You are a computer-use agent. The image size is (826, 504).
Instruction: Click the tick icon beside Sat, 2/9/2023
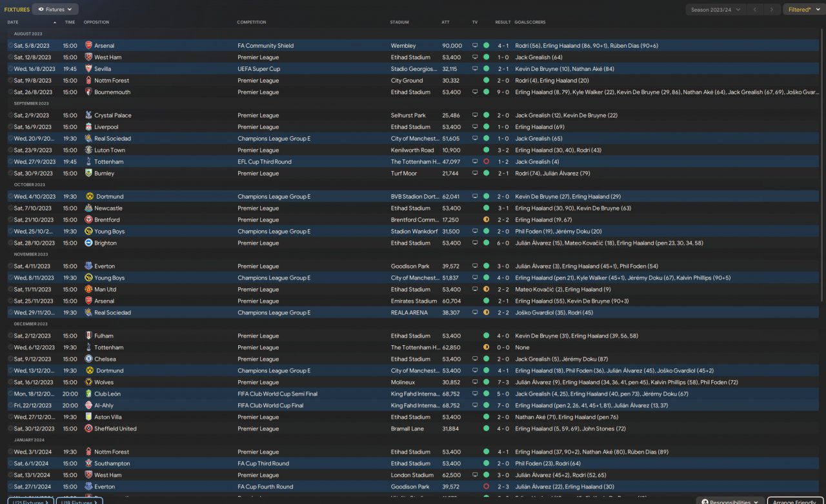(10, 116)
